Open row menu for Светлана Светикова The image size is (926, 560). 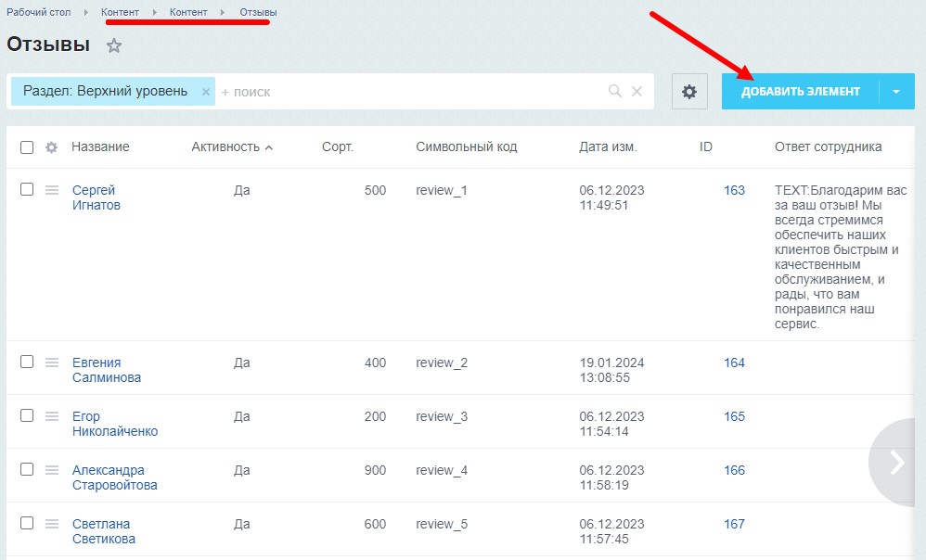tap(52, 524)
